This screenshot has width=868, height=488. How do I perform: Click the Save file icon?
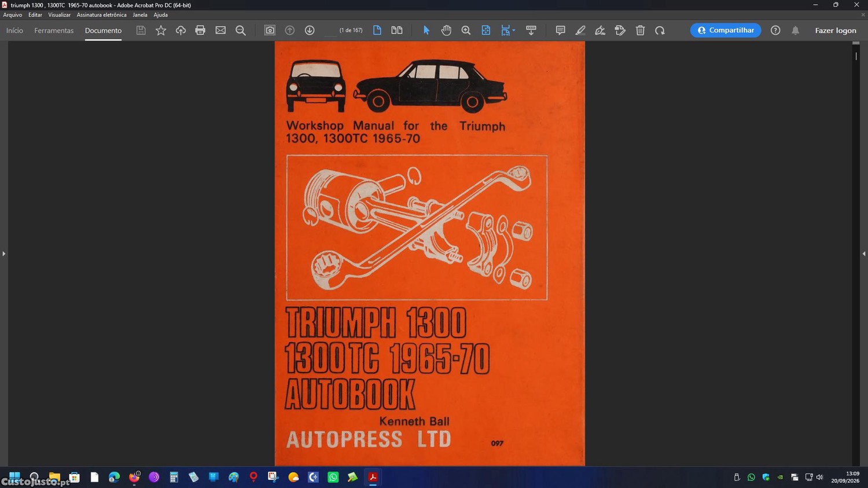click(x=141, y=30)
